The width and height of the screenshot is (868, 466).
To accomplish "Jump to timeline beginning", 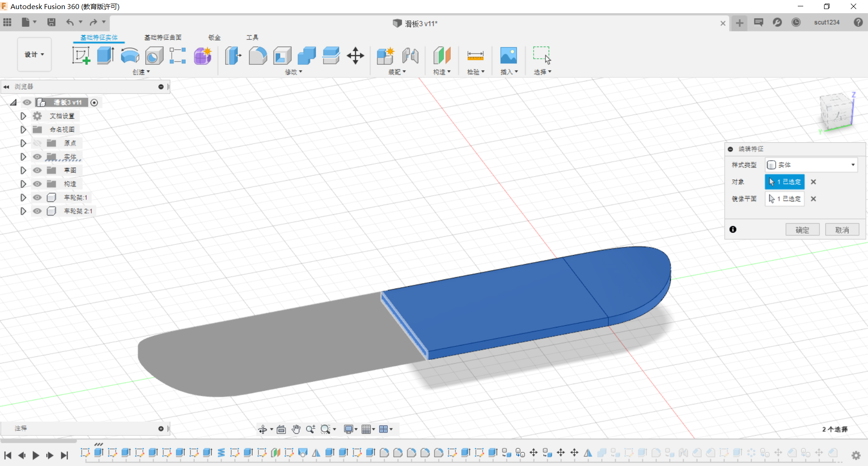I will click(8, 456).
